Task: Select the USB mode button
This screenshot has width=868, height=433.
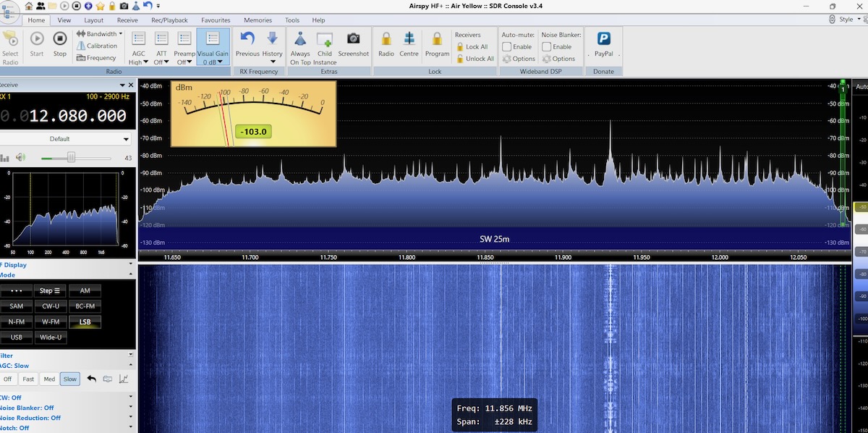Action: pyautogui.click(x=17, y=337)
